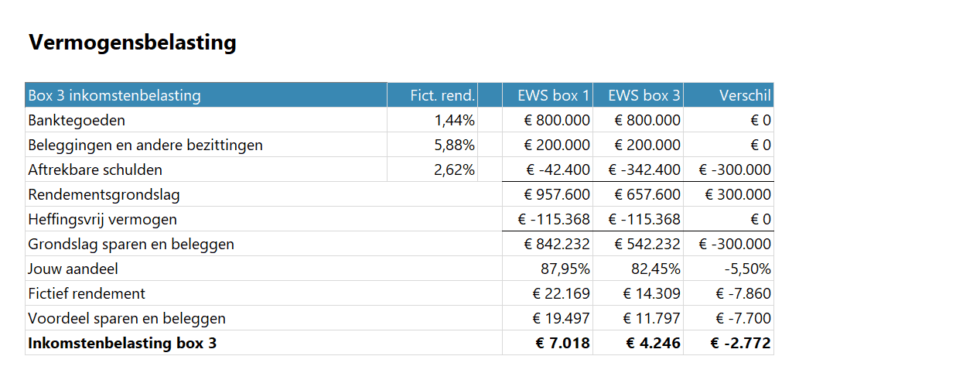The image size is (980, 380).
Task: Select the € -342.400 cell
Action: 644,170
